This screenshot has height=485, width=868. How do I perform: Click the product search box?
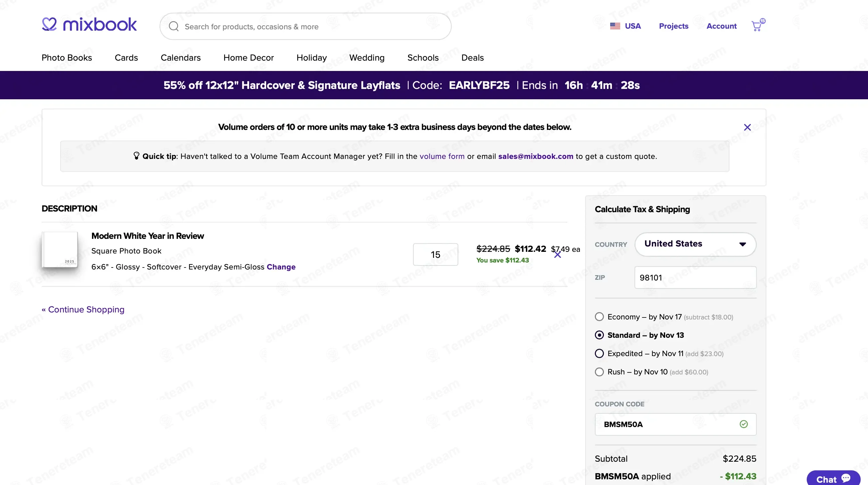305,26
